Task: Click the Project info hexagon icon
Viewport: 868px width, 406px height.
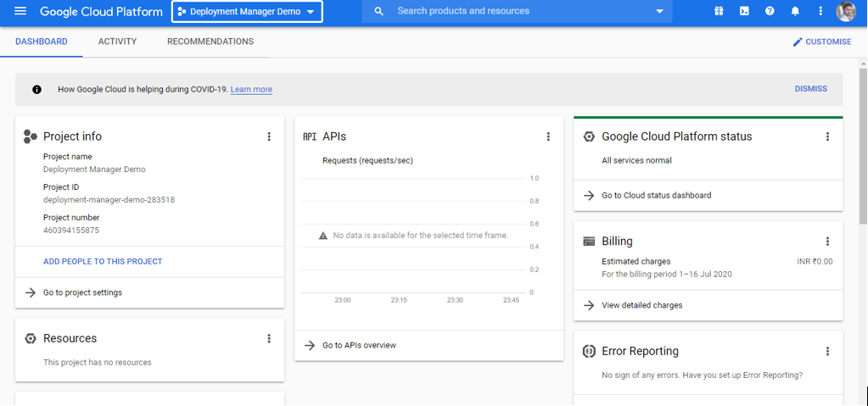Action: (31, 136)
